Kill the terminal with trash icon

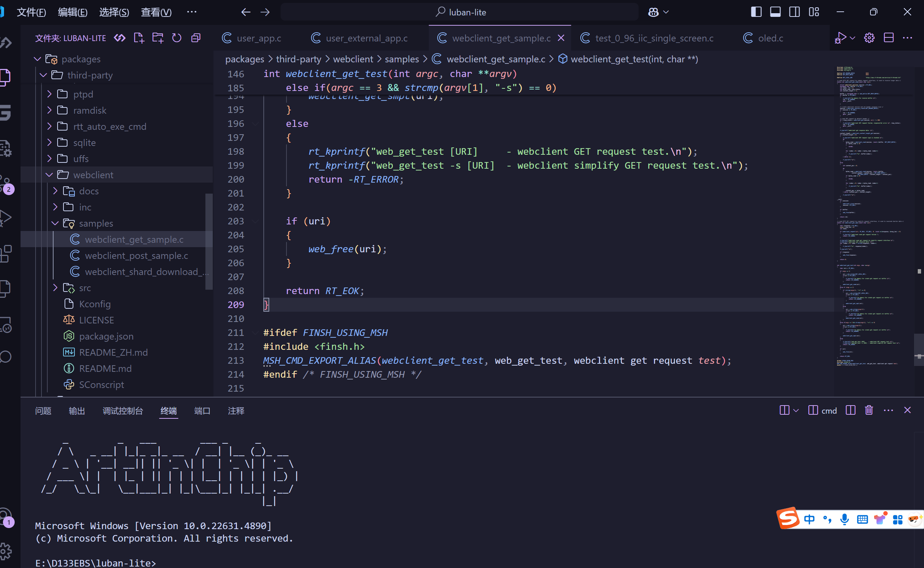[869, 410]
